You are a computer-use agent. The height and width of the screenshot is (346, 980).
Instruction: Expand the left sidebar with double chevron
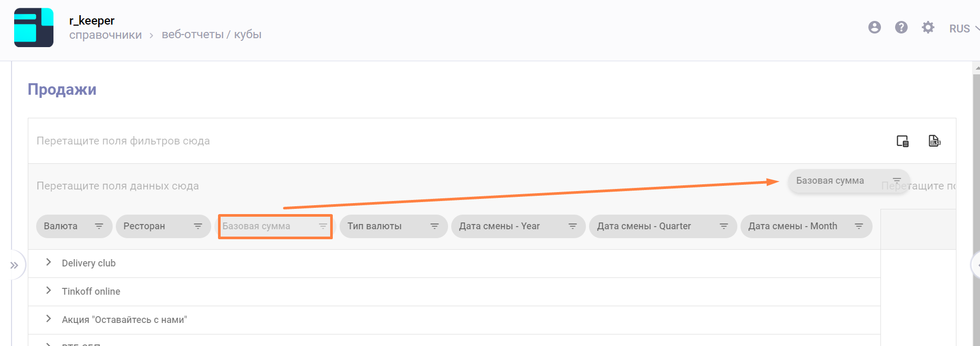(14, 265)
